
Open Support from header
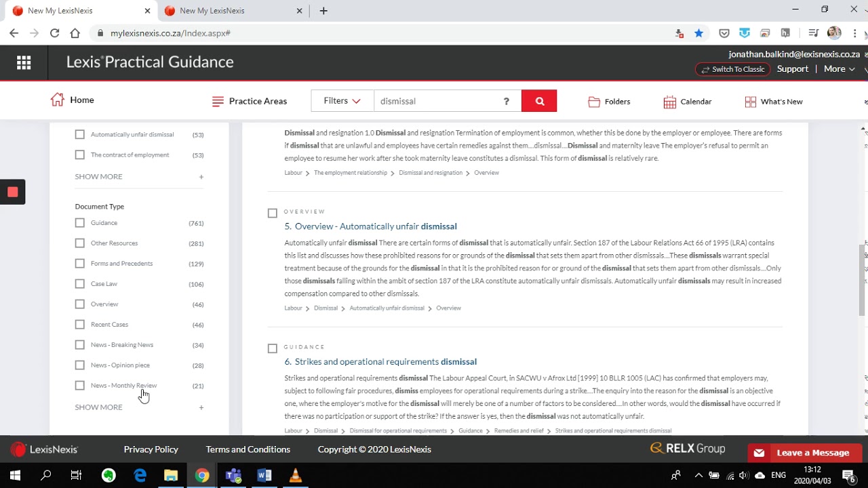point(793,69)
